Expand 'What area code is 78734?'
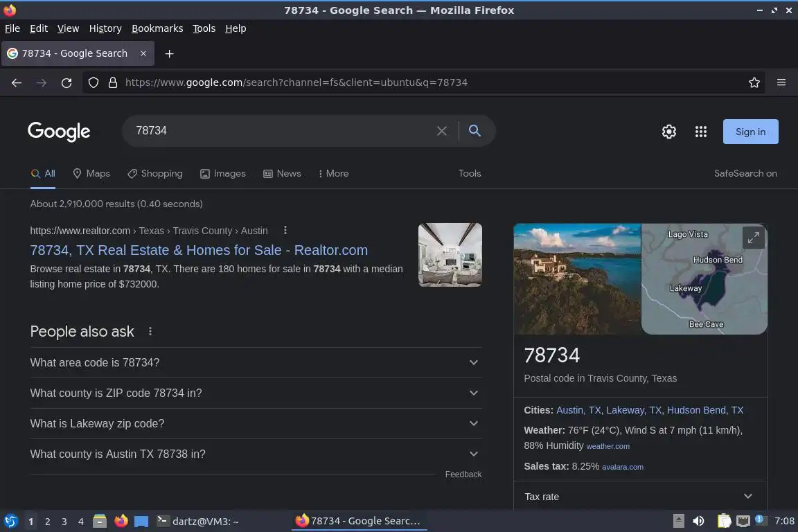This screenshot has width=798, height=532. click(256, 362)
